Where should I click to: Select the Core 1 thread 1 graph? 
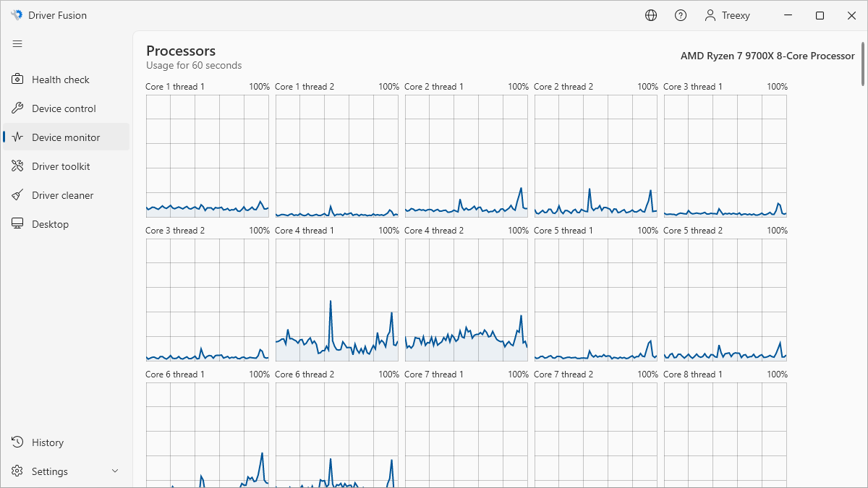(x=208, y=156)
